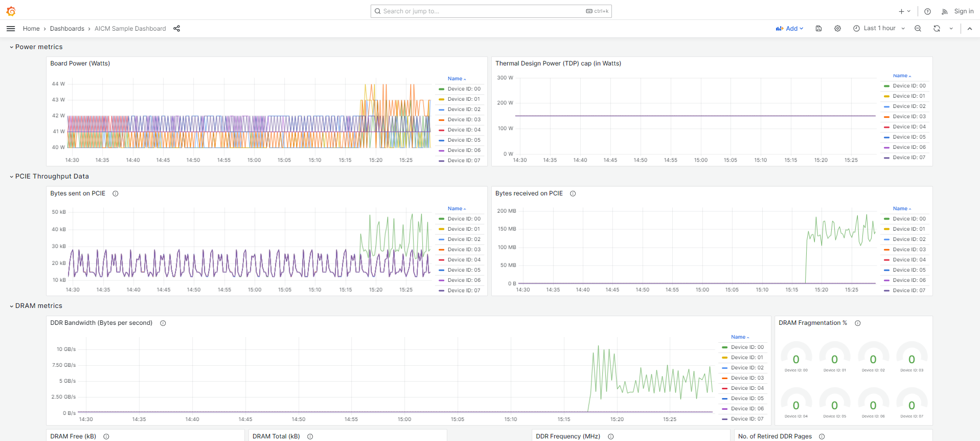This screenshot has width=980, height=441.
Task: Toggle Device ID: 03 in DDR Bandwidth legend
Action: 747,378
